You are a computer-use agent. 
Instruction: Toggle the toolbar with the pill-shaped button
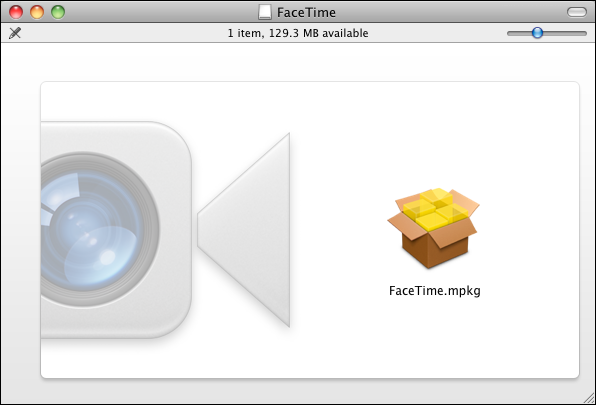pos(577,12)
